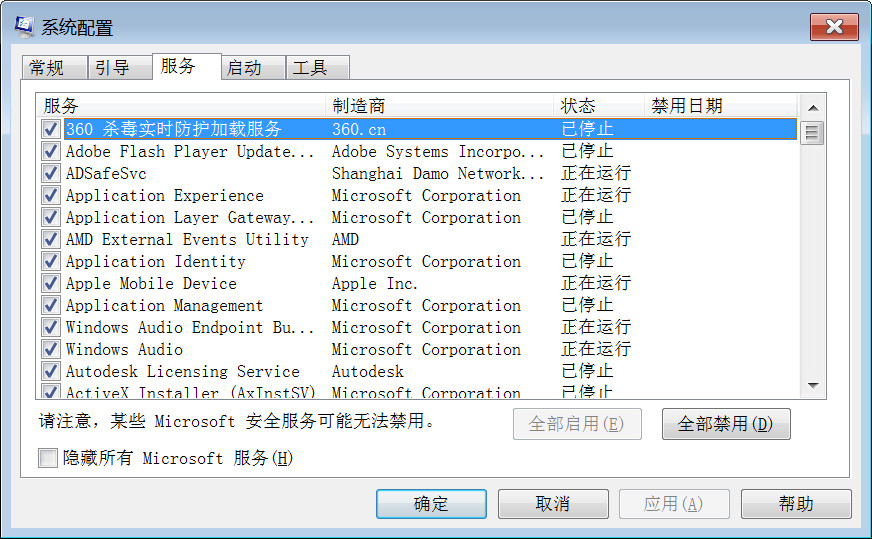Check 隐藏所有 Microsoft 服务 option
The width and height of the screenshot is (872, 539).
pyautogui.click(x=48, y=458)
